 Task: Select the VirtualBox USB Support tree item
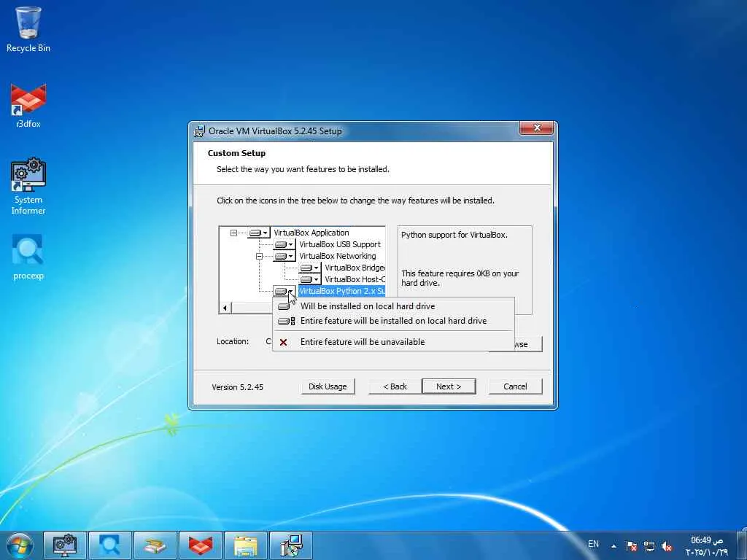340,244
